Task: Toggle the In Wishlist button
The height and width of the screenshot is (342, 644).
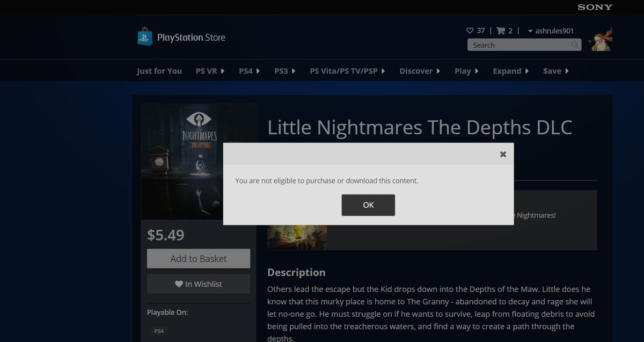Action: [199, 284]
